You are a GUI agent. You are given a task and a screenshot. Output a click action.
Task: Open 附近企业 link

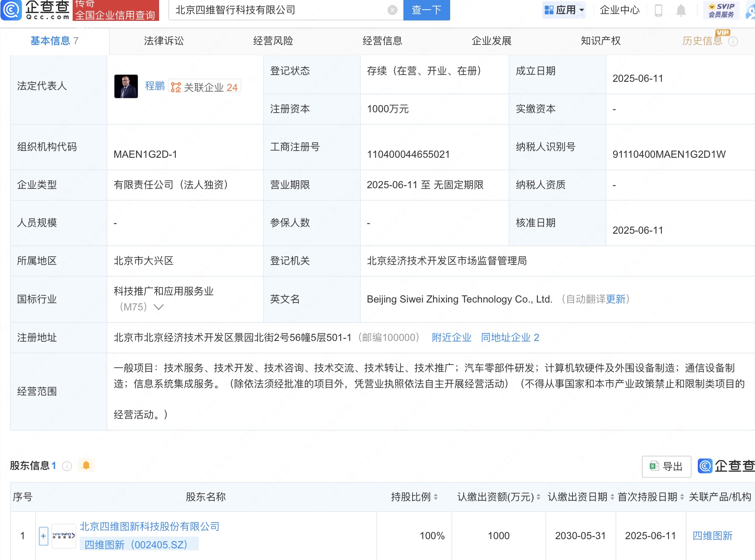(451, 338)
